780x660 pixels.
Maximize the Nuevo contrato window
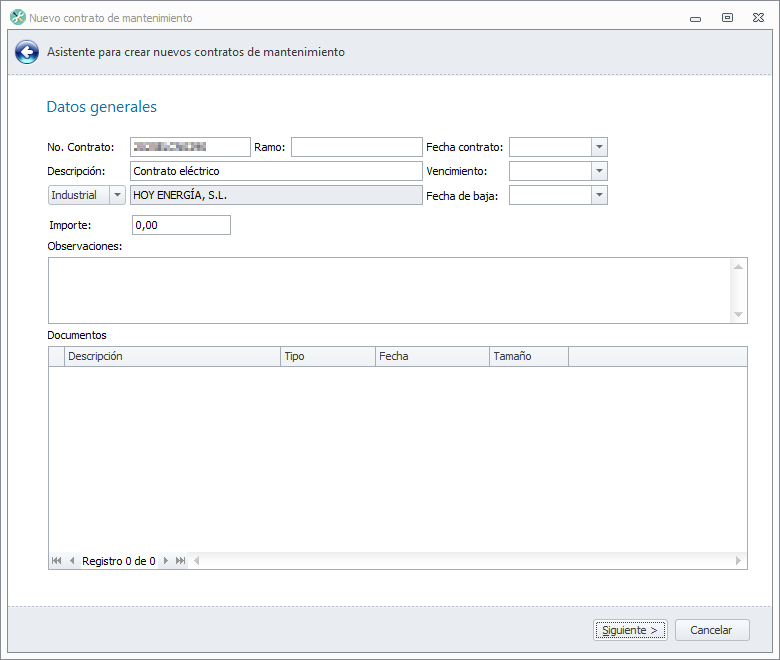pos(727,17)
